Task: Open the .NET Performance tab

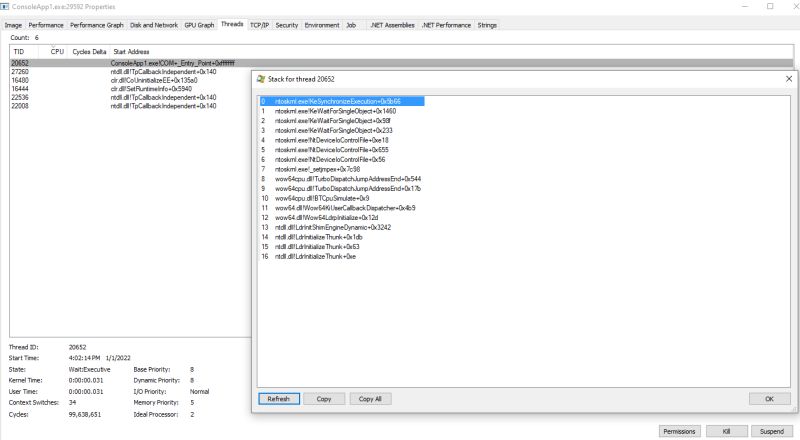Action: tap(446, 25)
